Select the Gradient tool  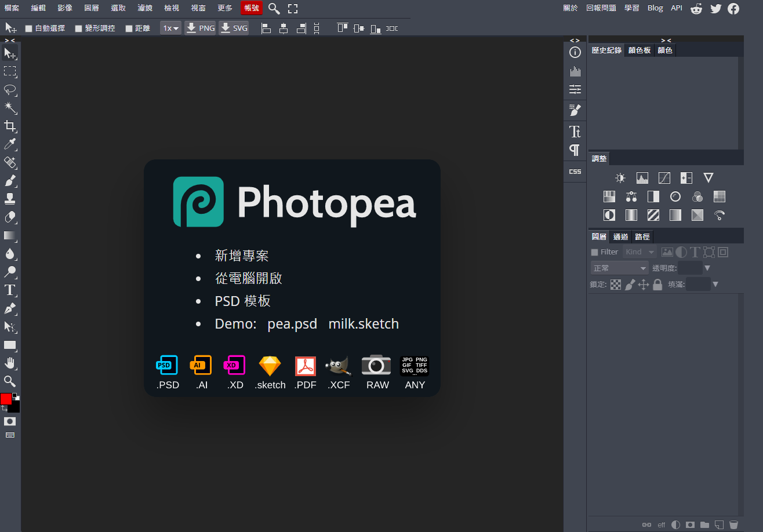(x=10, y=235)
